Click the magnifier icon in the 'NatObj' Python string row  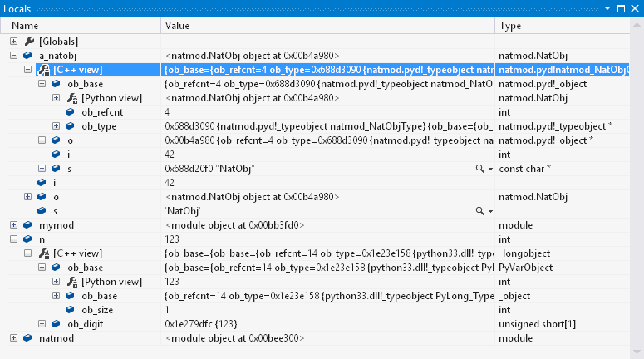pos(479,211)
